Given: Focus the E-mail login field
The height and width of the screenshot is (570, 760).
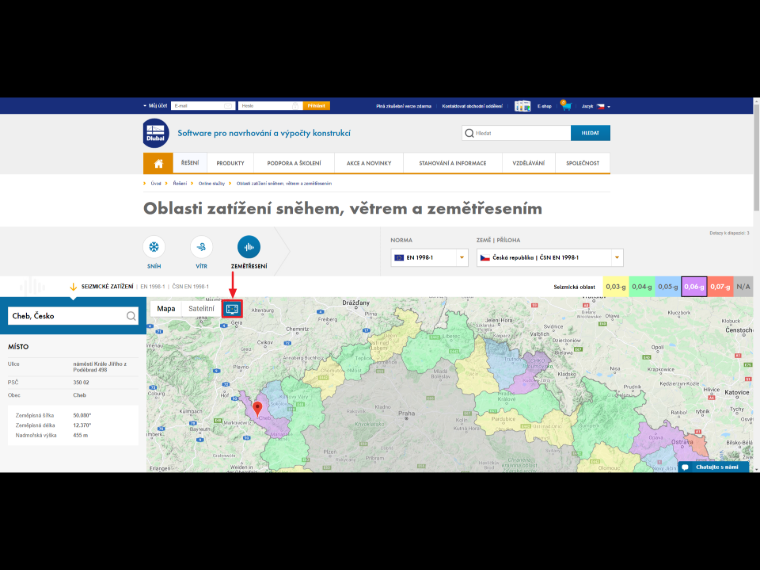Looking at the screenshot, I should click(203, 106).
